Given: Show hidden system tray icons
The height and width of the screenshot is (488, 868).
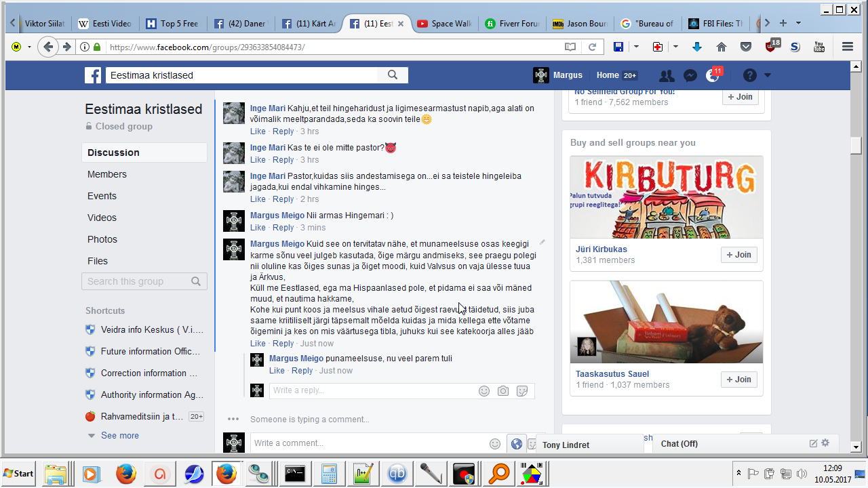Looking at the screenshot, I should click(738, 473).
